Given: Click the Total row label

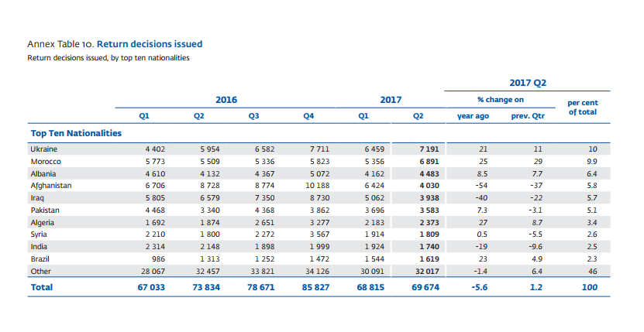Looking at the screenshot, I should click(41, 286).
